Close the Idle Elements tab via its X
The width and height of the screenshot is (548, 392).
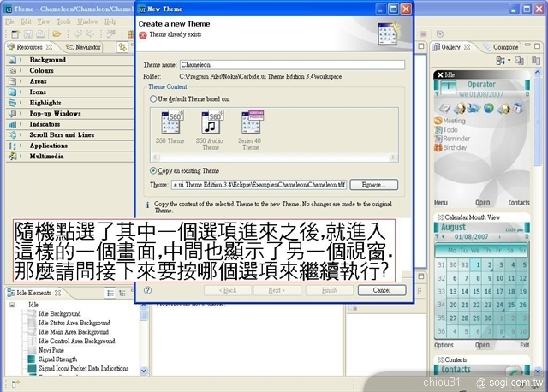[57, 293]
